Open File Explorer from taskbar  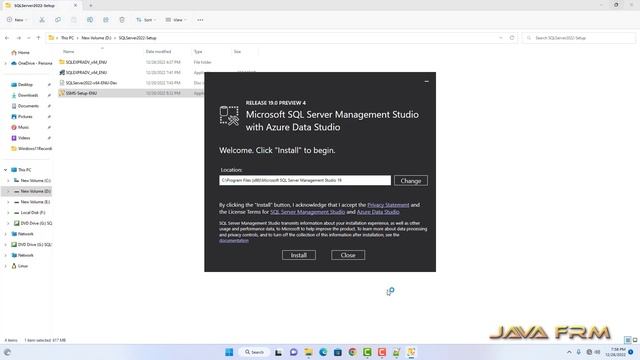pos(308,352)
